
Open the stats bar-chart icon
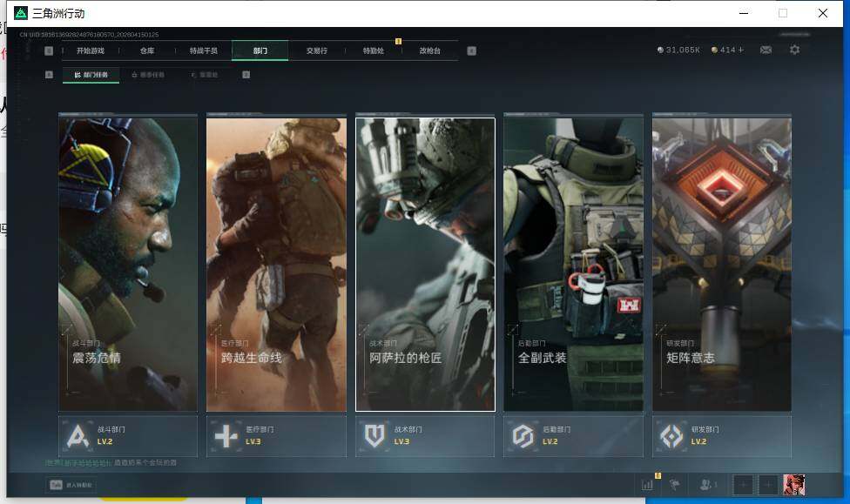[x=647, y=485]
